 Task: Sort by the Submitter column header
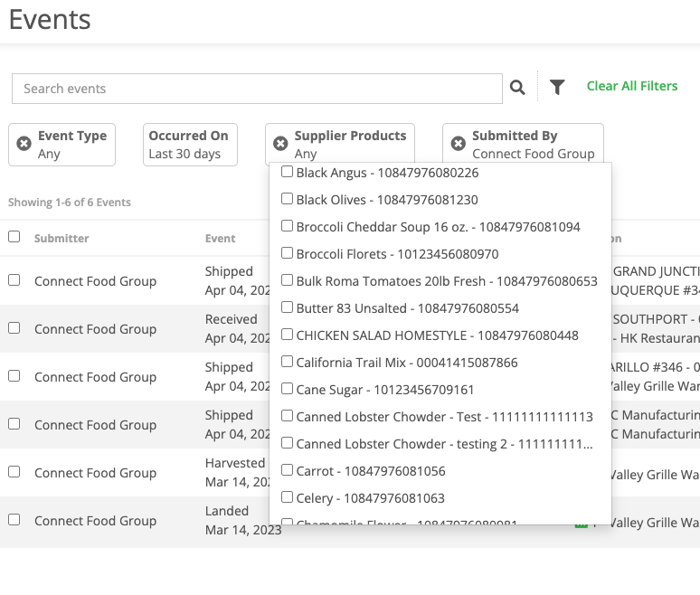(61, 239)
